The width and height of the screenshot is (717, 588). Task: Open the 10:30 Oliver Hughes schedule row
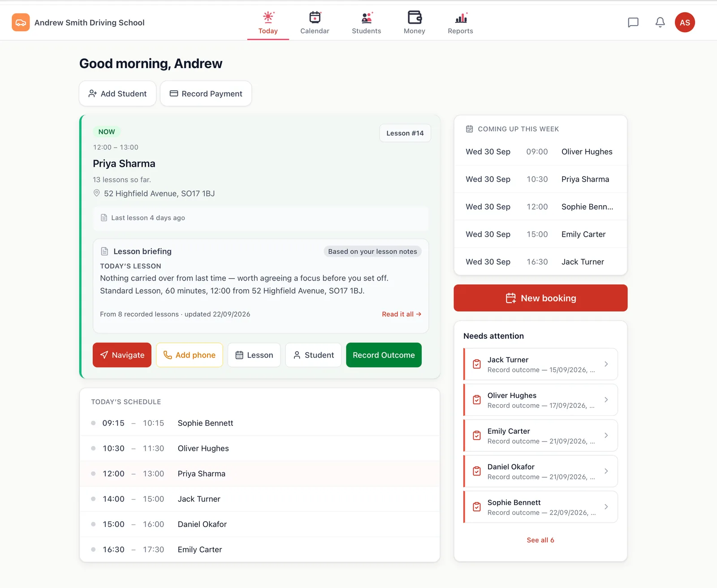(x=260, y=448)
